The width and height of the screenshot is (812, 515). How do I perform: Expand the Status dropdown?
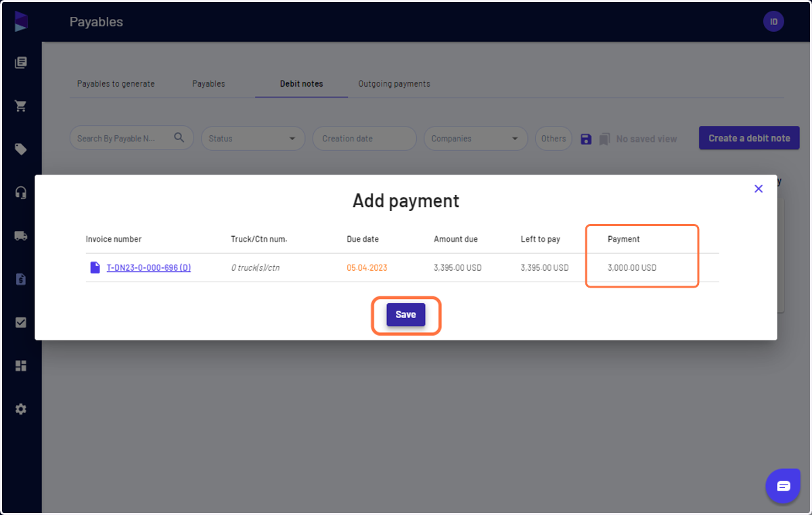(254, 138)
